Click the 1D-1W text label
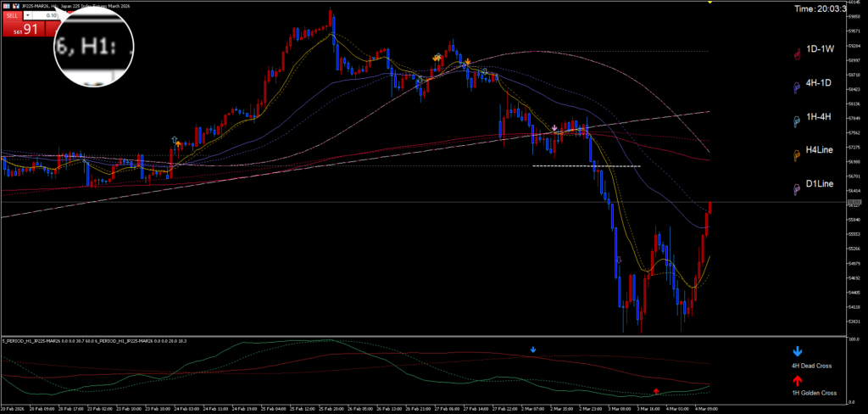 (x=821, y=50)
